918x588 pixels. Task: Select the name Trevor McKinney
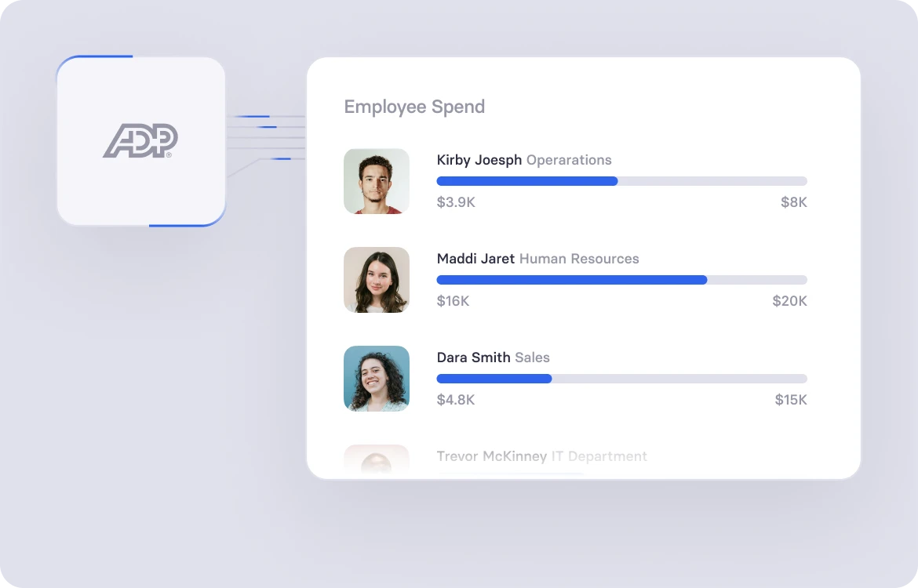click(492, 456)
